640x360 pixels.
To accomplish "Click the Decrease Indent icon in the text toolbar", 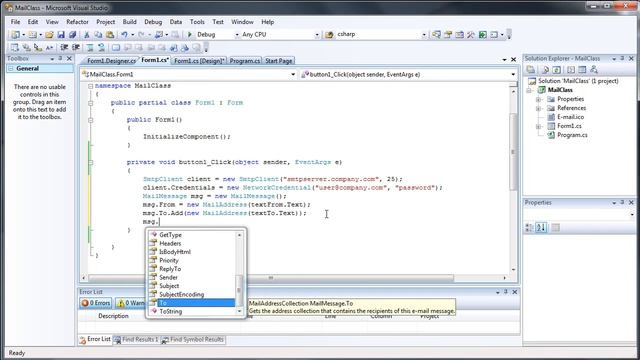I will click(64, 48).
